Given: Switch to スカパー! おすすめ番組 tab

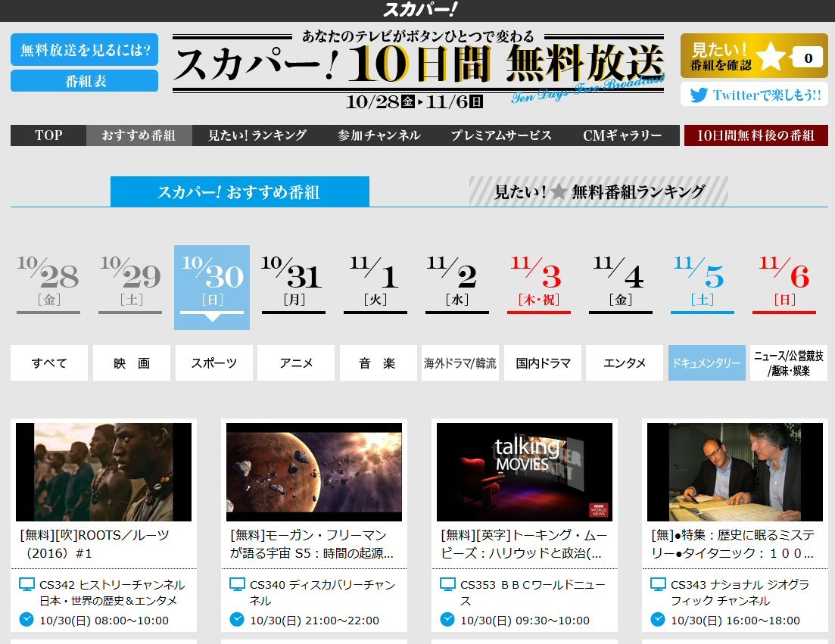Looking at the screenshot, I should point(240,191).
